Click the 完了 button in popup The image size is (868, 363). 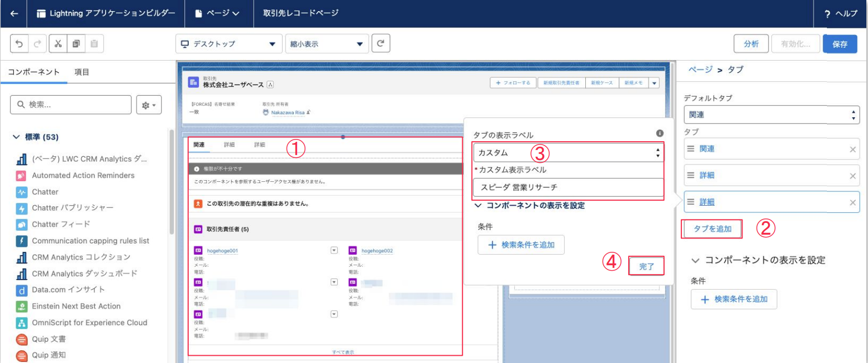click(x=646, y=267)
